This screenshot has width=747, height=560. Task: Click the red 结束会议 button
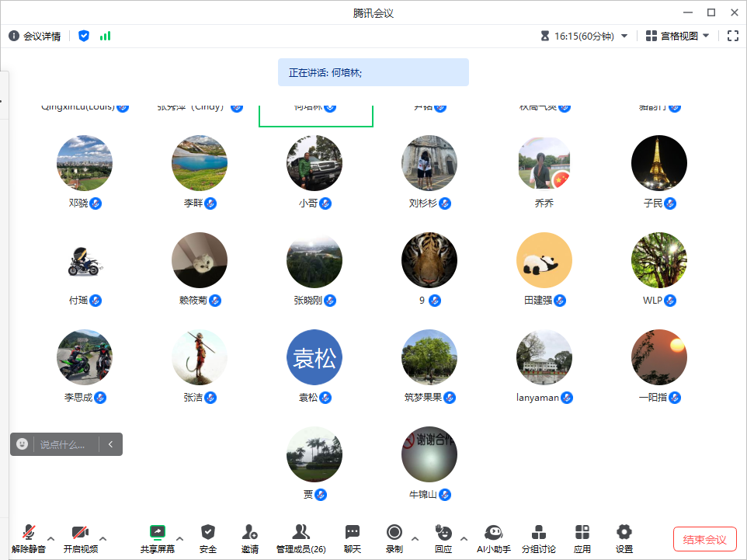tap(704, 539)
